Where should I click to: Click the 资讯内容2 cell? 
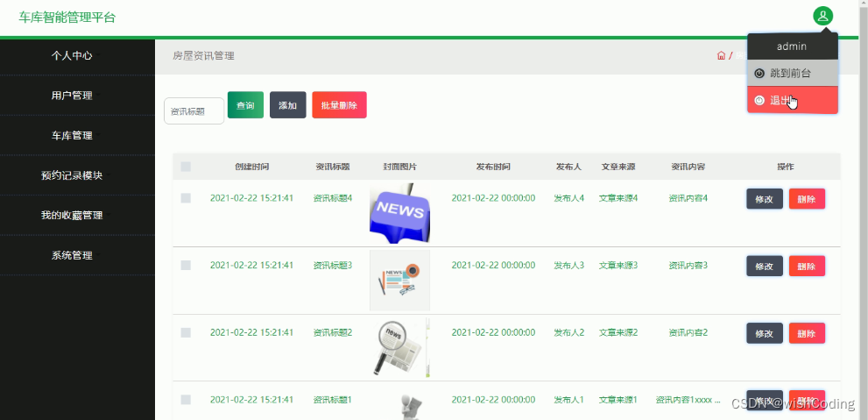coord(688,332)
